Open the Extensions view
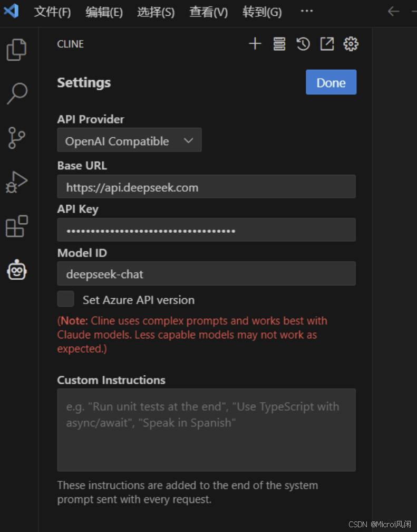This screenshot has height=532, width=417. [17, 226]
